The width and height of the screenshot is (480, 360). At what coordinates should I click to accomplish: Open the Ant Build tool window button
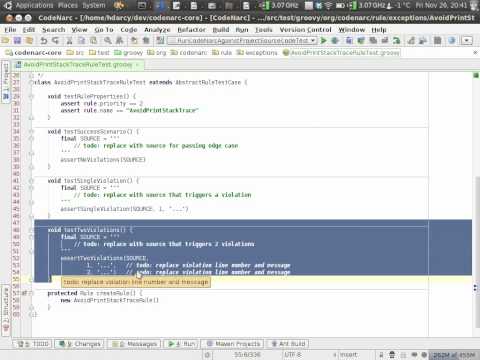coord(288,344)
